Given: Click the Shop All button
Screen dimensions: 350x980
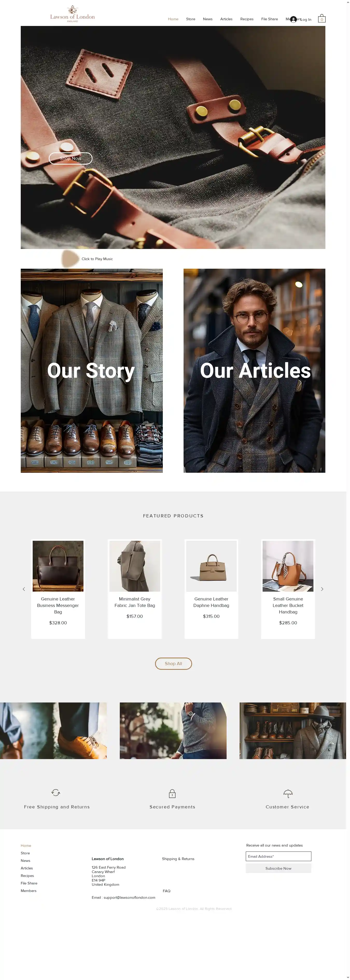Looking at the screenshot, I should (x=173, y=664).
